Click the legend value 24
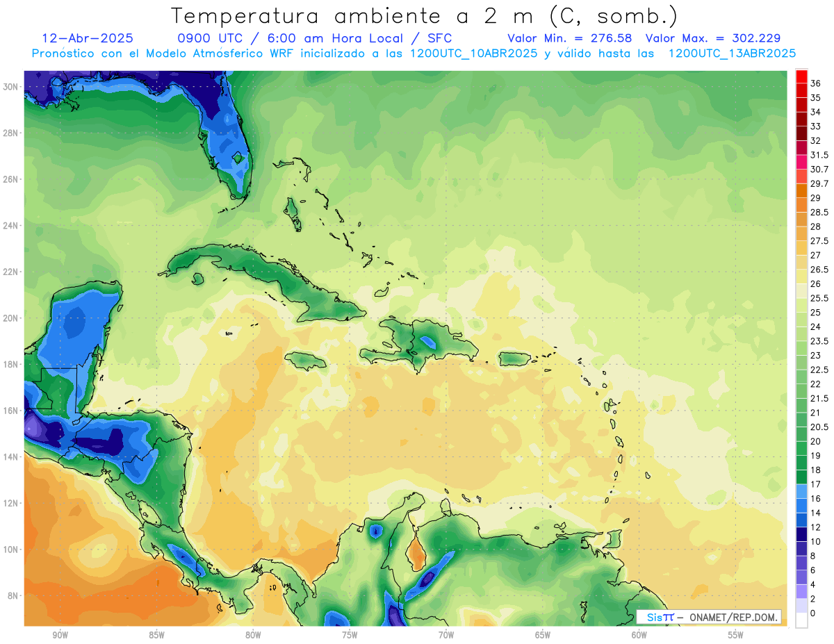Image resolution: width=834 pixels, height=644 pixels. point(816,327)
